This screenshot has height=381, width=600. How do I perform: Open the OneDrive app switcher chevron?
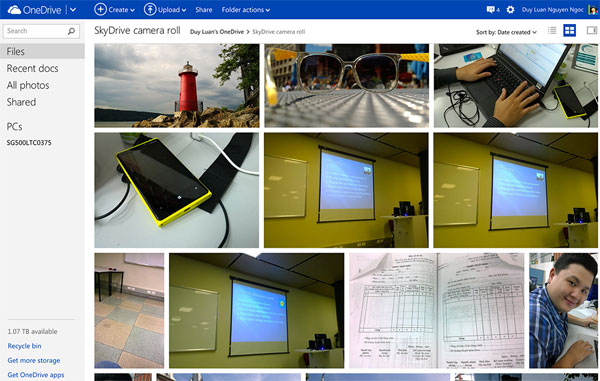pos(73,10)
